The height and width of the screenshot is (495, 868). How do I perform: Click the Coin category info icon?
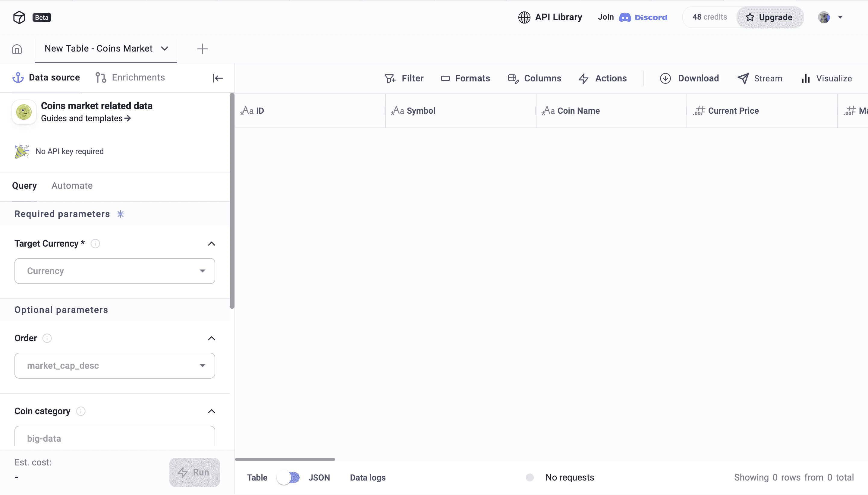tap(80, 411)
